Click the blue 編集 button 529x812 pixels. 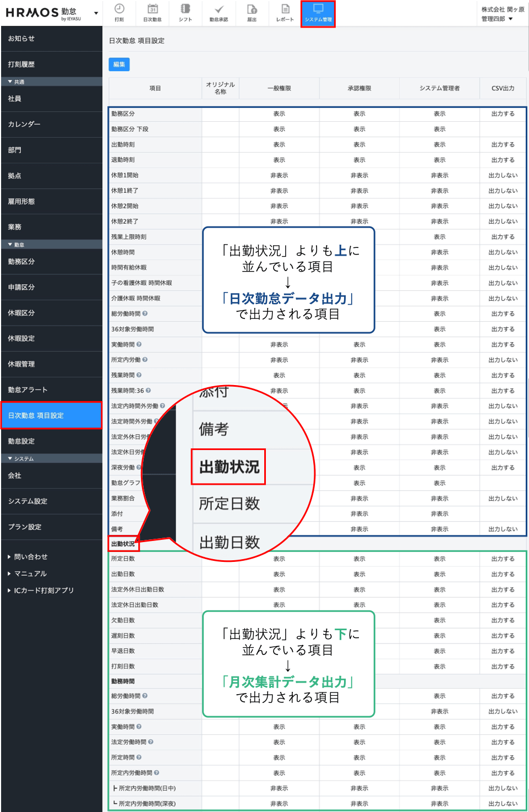pos(119,64)
